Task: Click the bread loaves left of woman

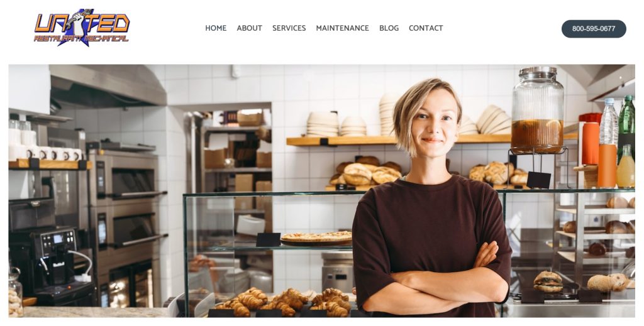Action: click(x=365, y=171)
